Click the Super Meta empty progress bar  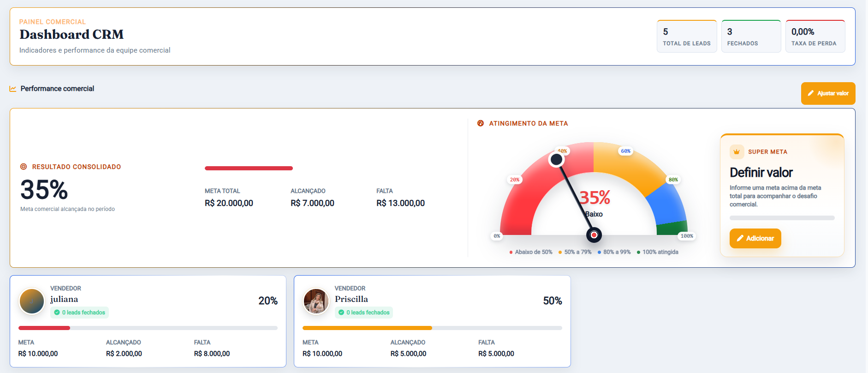[x=782, y=218]
